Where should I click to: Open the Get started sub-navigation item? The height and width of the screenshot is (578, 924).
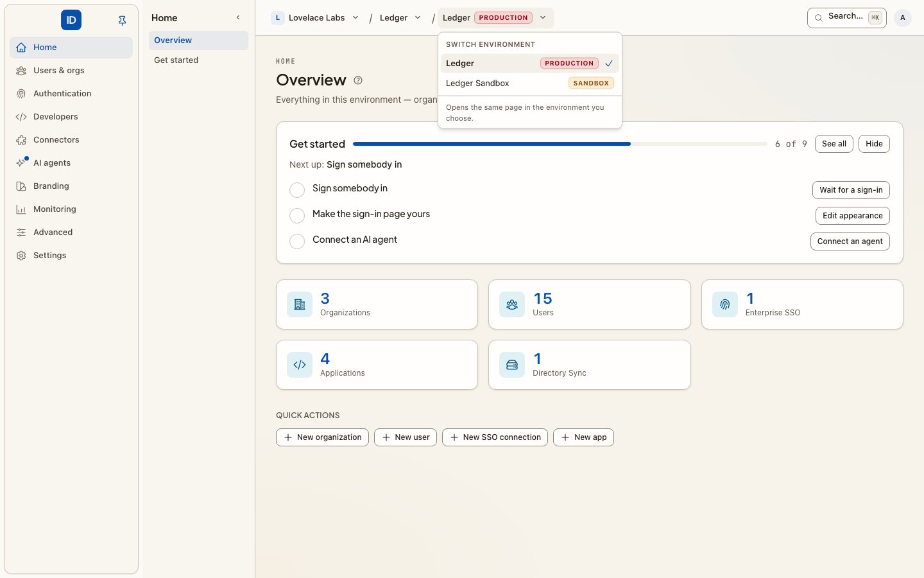click(x=198, y=60)
